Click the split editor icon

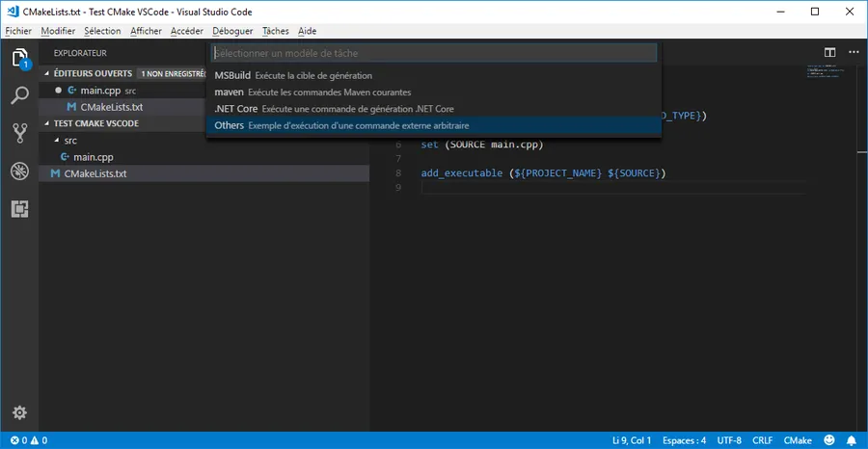(x=829, y=53)
